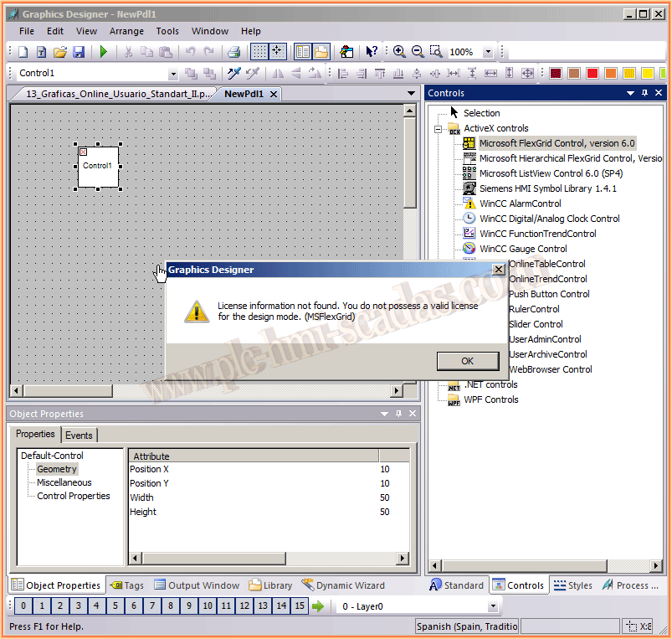Open the active layer dropdown

pos(492,606)
